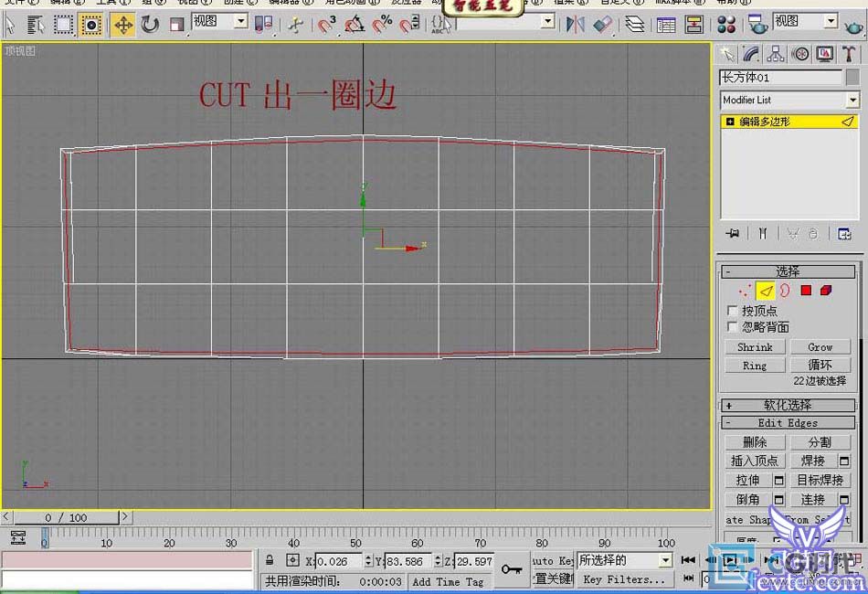
Task: Toggle Show End Result icon
Action: pyautogui.click(x=763, y=234)
